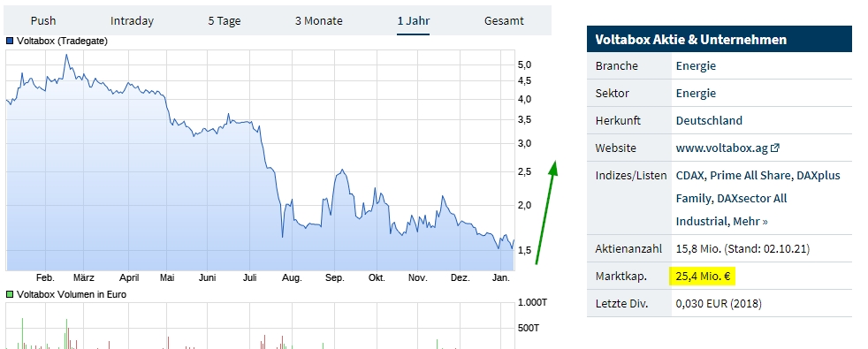The width and height of the screenshot is (868, 349).
Task: Expand index list via Mehr » link
Action: [x=750, y=221]
